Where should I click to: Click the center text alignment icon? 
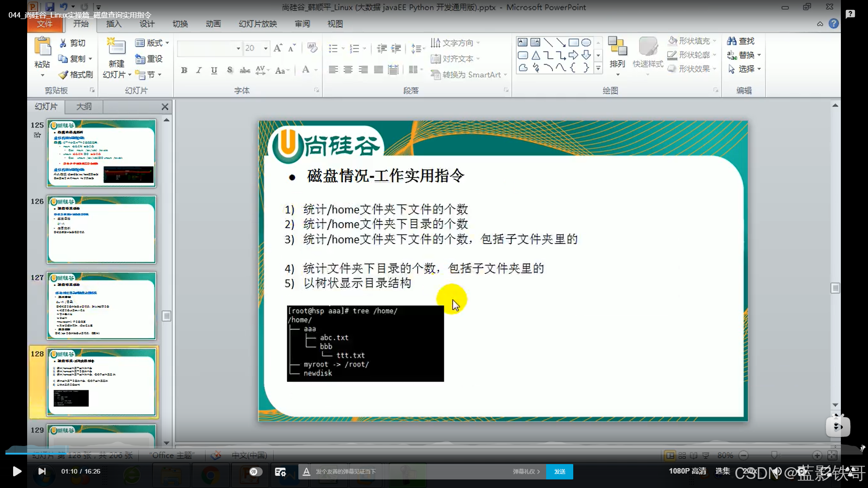tap(348, 70)
